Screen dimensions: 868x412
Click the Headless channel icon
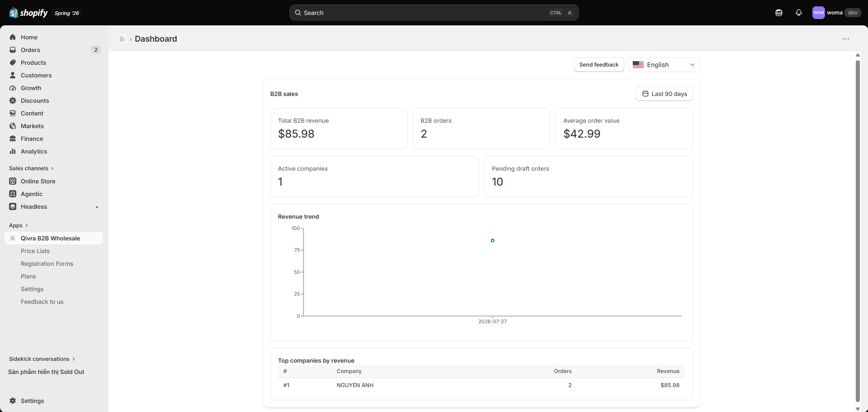pos(13,206)
